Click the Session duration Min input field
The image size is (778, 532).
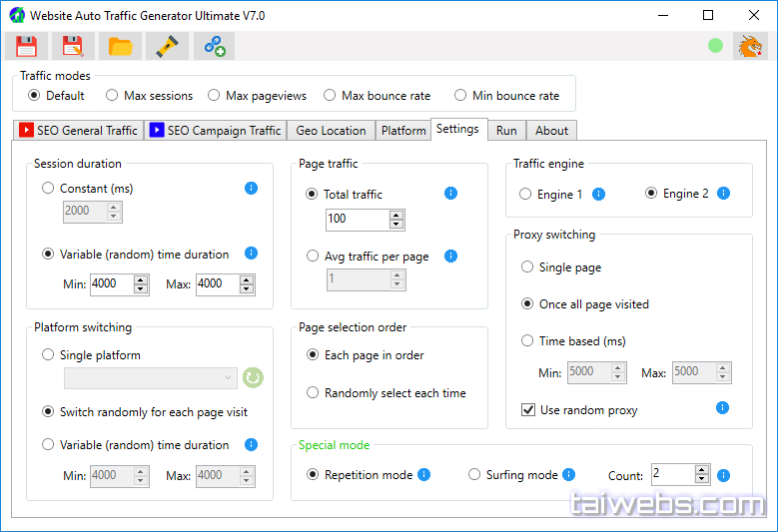tap(109, 284)
